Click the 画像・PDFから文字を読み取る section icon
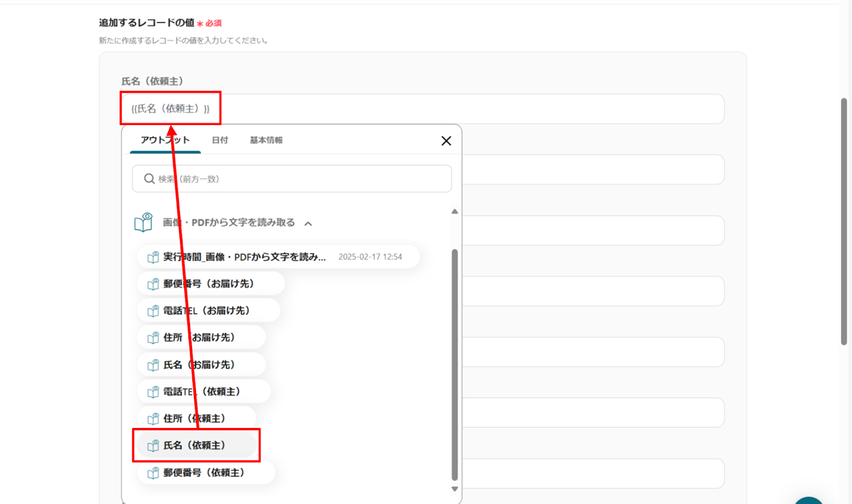This screenshot has width=852, height=504. click(143, 222)
